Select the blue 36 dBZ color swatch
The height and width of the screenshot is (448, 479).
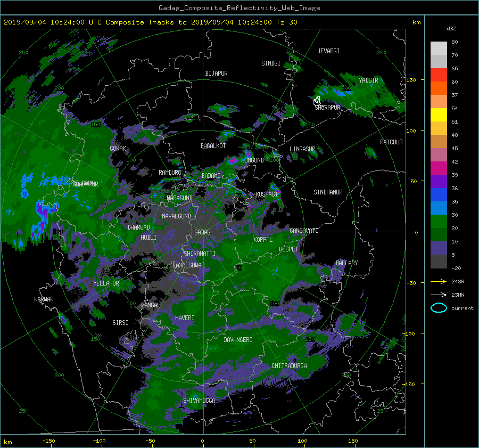coord(439,194)
